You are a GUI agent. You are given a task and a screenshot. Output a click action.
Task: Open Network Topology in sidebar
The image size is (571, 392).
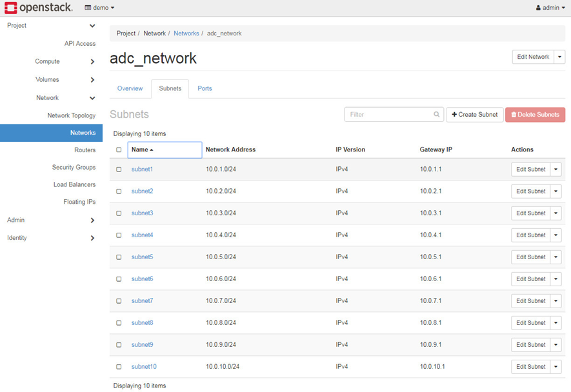click(71, 115)
